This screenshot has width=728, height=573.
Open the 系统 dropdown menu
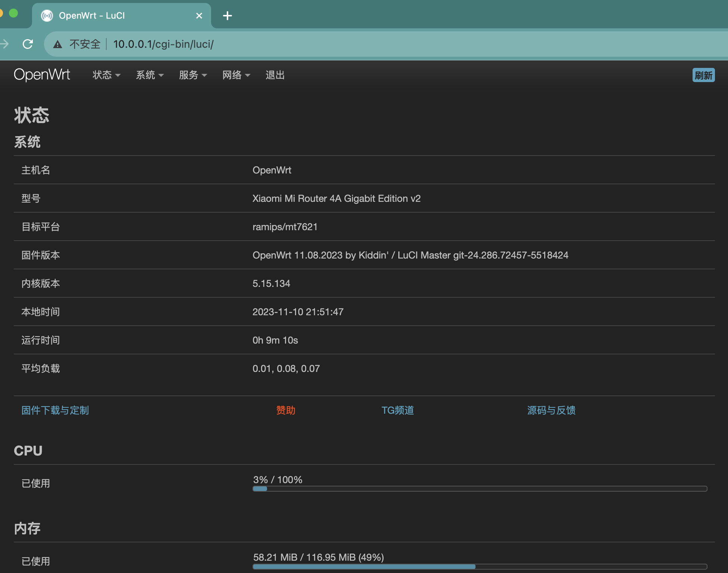[150, 75]
